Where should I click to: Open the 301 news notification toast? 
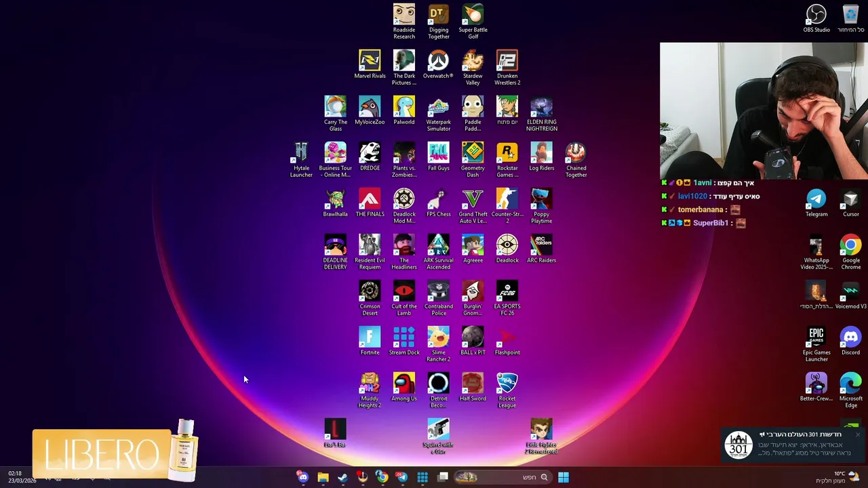pos(793,445)
